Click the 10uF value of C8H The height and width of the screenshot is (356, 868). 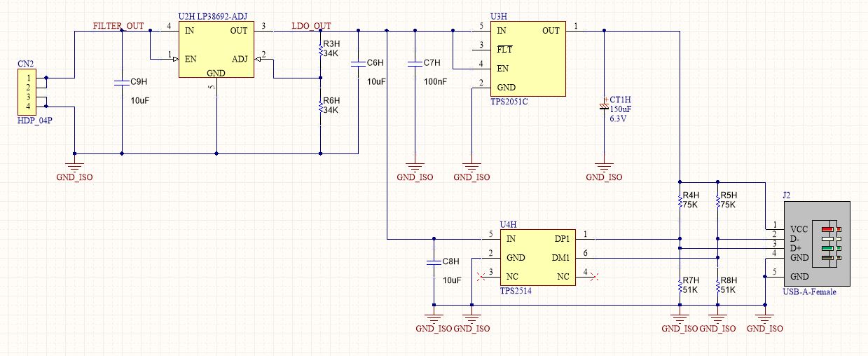pyautogui.click(x=452, y=280)
